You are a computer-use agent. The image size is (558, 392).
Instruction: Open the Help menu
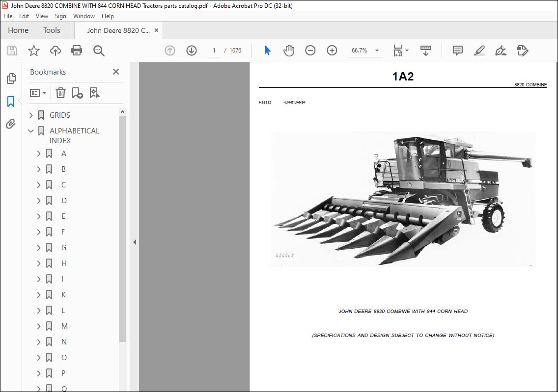tap(108, 16)
